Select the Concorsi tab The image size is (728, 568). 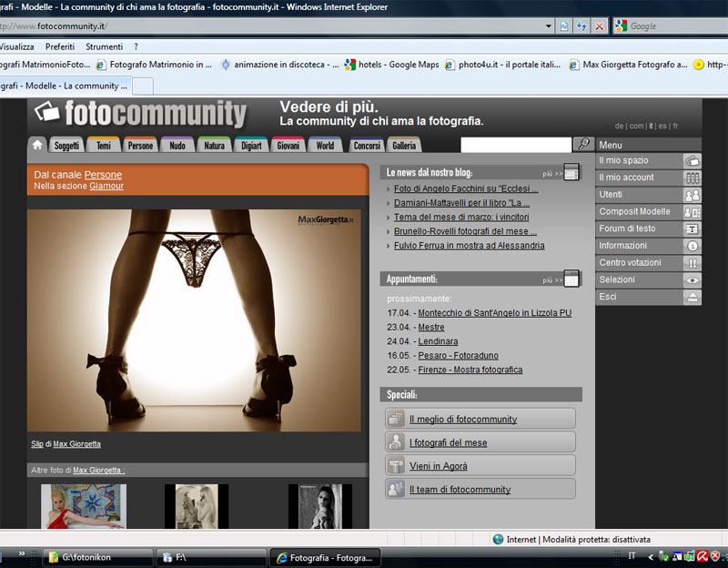(x=367, y=146)
